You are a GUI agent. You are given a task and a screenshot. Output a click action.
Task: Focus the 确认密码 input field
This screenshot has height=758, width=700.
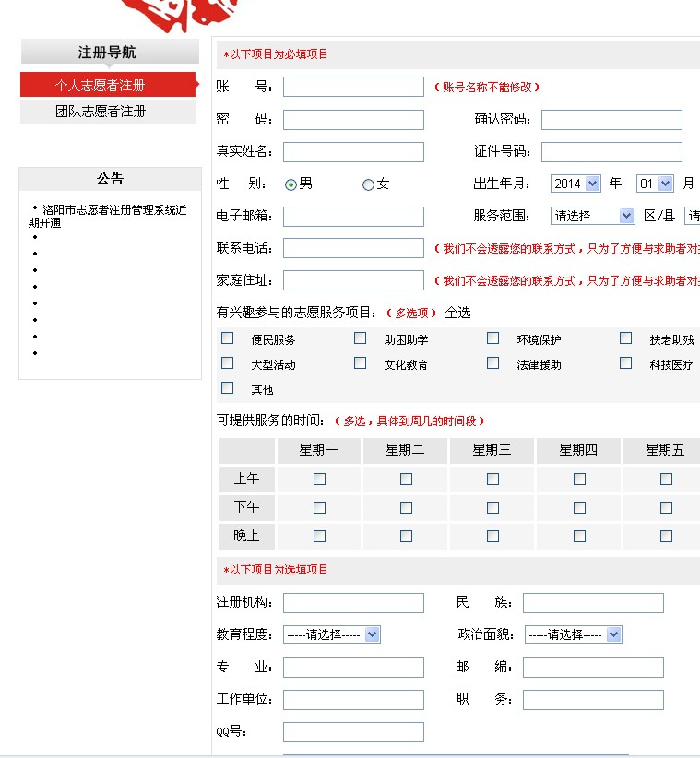pos(611,119)
